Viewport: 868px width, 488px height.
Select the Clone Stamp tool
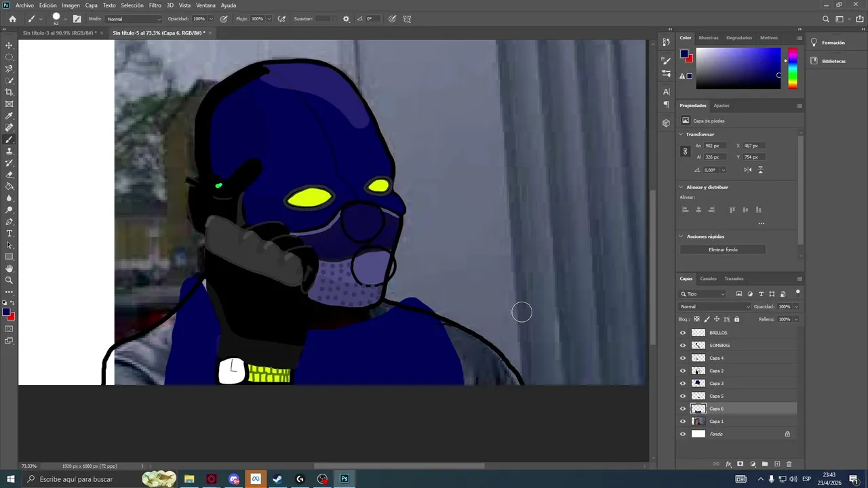click(9, 151)
